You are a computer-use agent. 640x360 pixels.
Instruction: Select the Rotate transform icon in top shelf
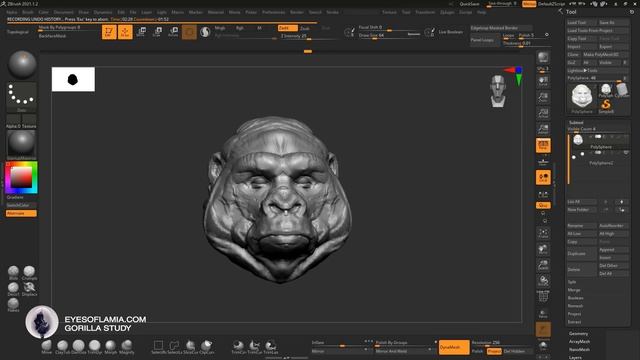click(173, 32)
